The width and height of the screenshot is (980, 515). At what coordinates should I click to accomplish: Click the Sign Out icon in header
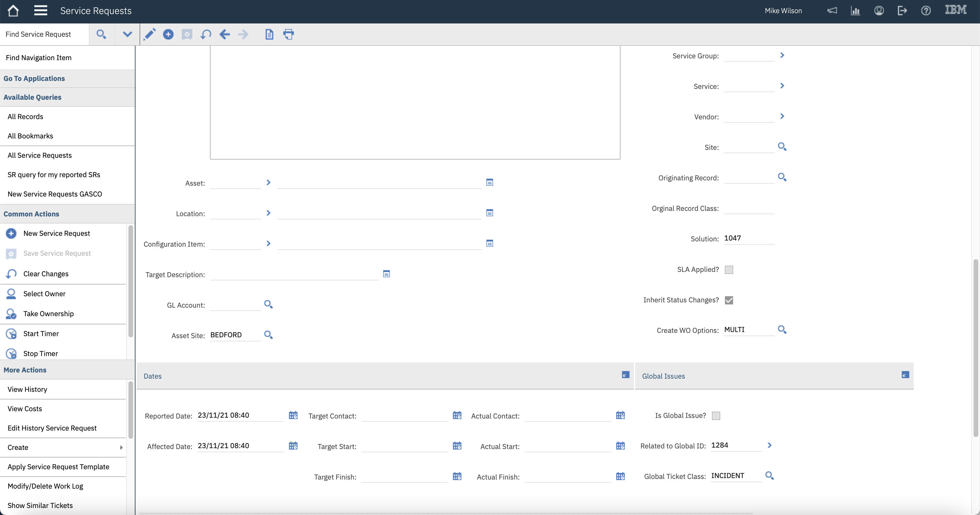tap(902, 11)
